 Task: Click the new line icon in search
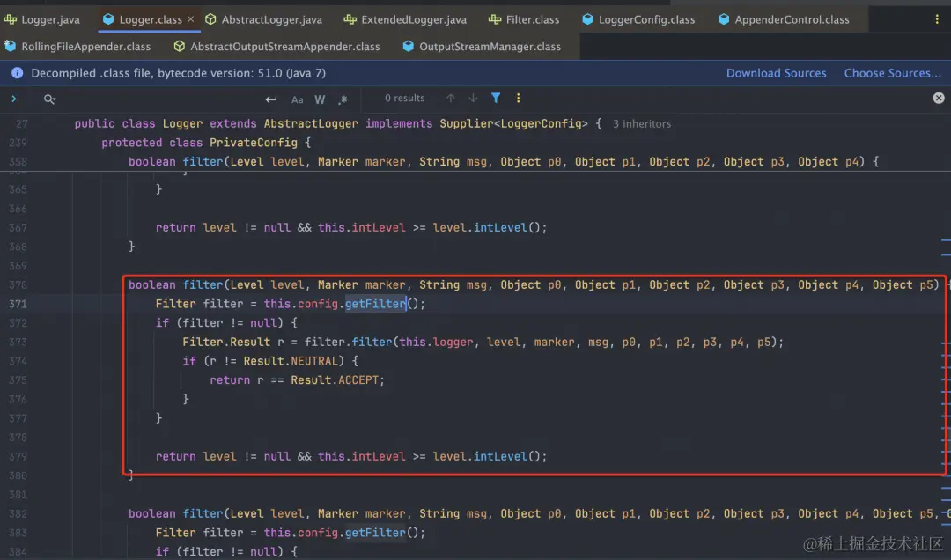point(271,99)
